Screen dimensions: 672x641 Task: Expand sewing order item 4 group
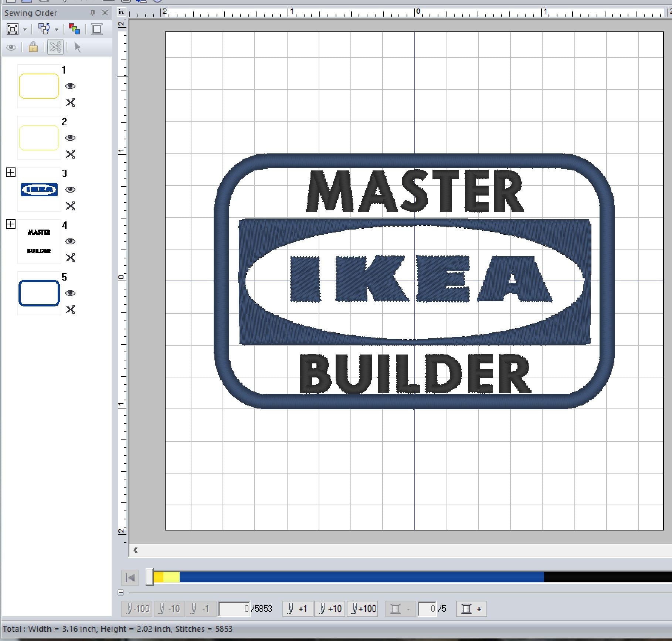point(11,224)
